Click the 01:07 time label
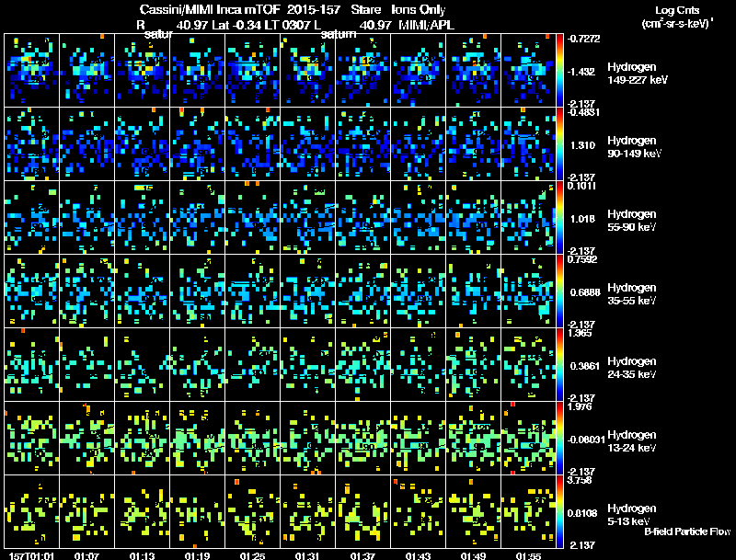Viewport: 736px width, 560px height. [86, 556]
